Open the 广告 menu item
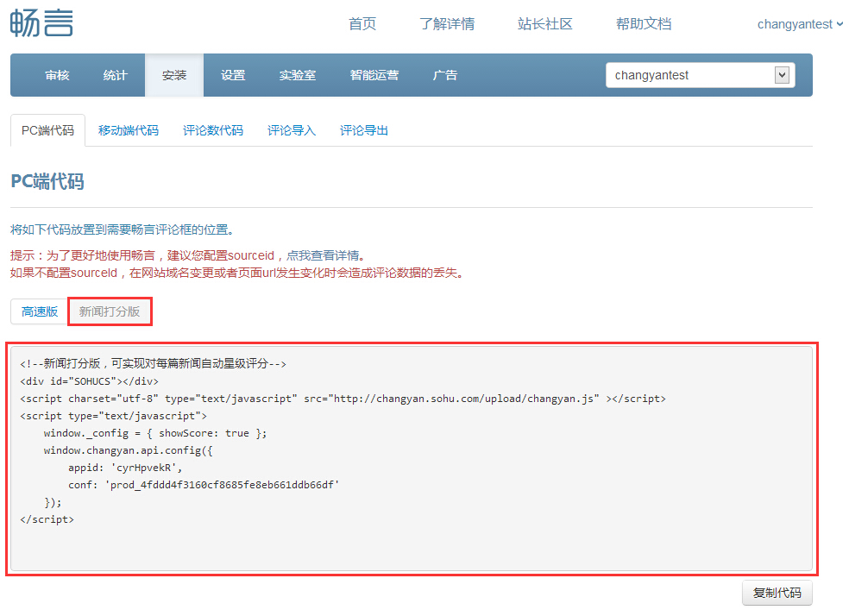This screenshot has height=616, width=849. (x=445, y=76)
